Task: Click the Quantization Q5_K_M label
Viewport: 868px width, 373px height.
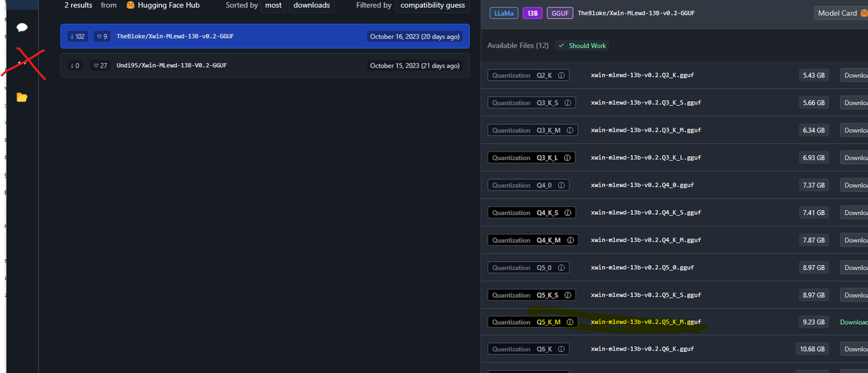Action: coord(533,322)
